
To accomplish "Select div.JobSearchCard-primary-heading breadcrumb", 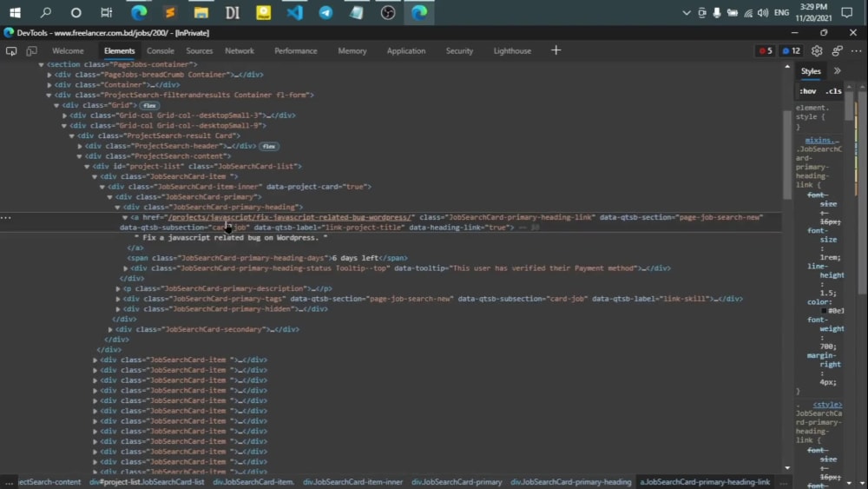I will point(570,482).
